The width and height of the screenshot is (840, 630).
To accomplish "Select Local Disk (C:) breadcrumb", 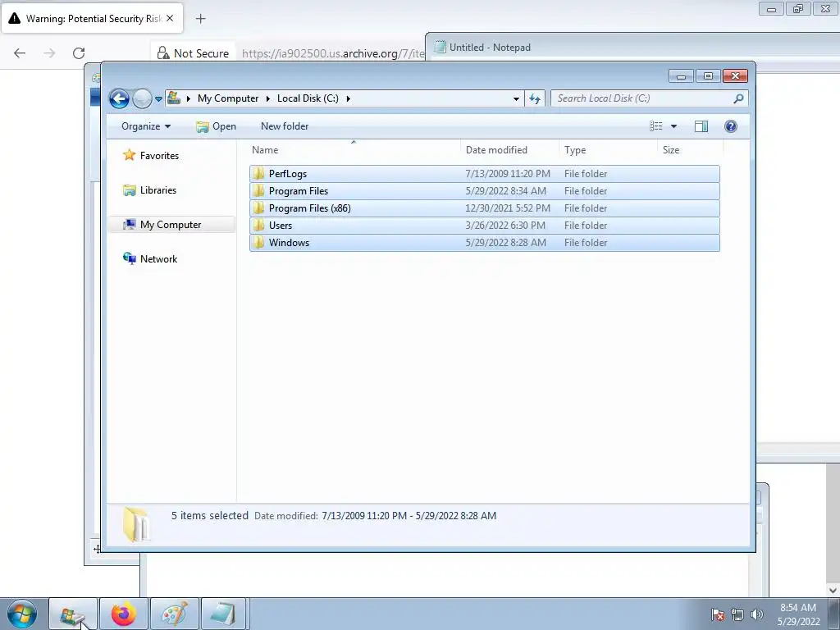I will pos(308,98).
